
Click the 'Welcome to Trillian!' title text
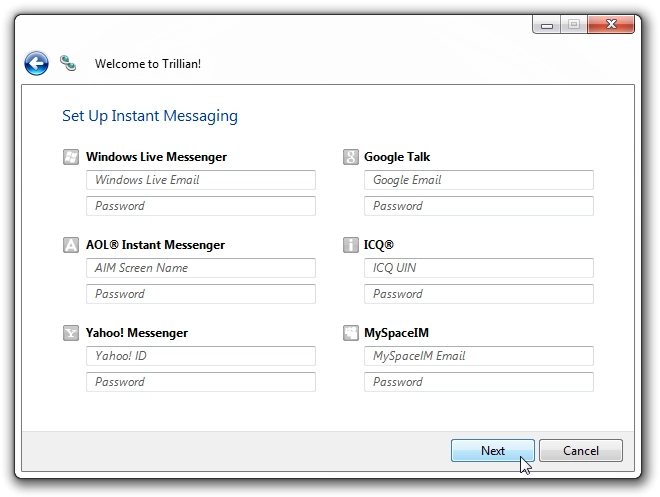148,64
